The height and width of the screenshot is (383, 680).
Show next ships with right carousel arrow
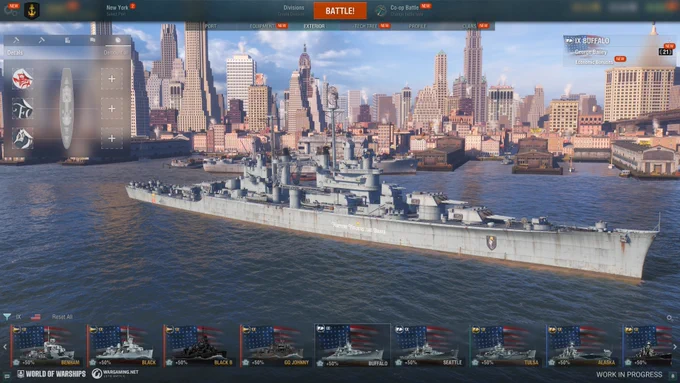coord(675,347)
